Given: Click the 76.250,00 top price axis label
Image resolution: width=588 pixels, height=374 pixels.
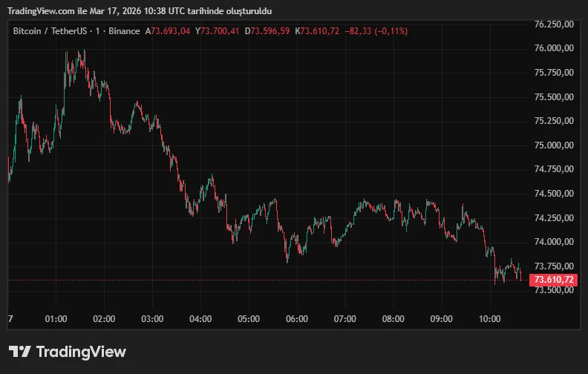Looking at the screenshot, I should [555, 24].
